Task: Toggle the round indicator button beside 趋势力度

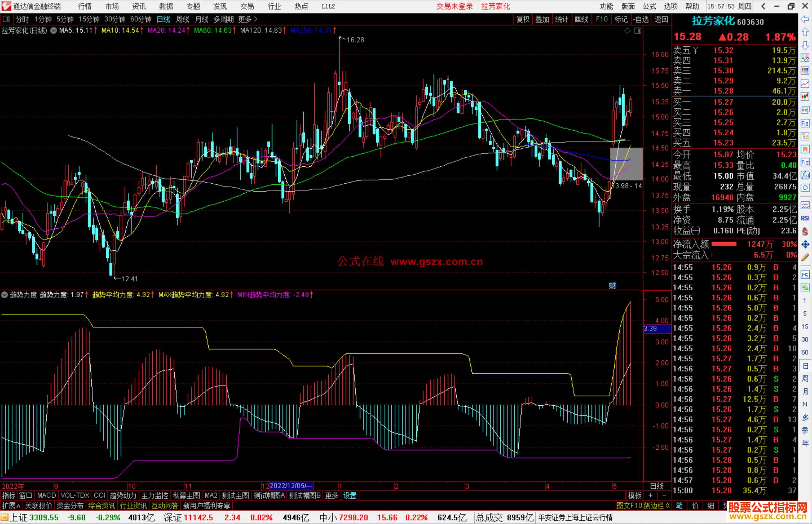Action: tap(5, 295)
